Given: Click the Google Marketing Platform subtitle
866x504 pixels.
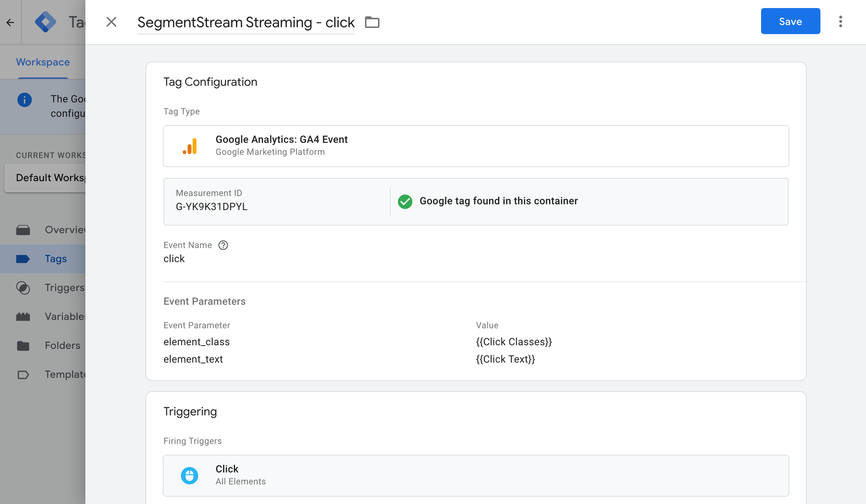Looking at the screenshot, I should point(270,152).
